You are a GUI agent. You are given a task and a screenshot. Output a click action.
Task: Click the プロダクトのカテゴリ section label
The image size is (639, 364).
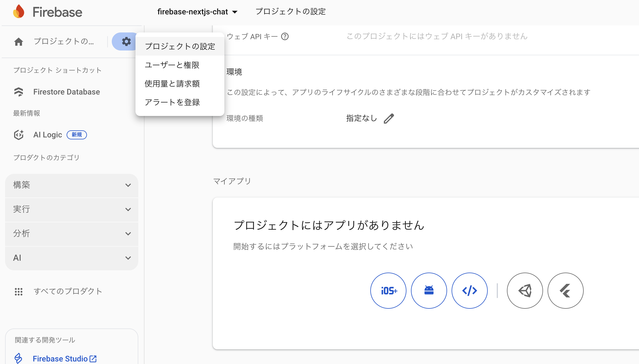(x=47, y=157)
